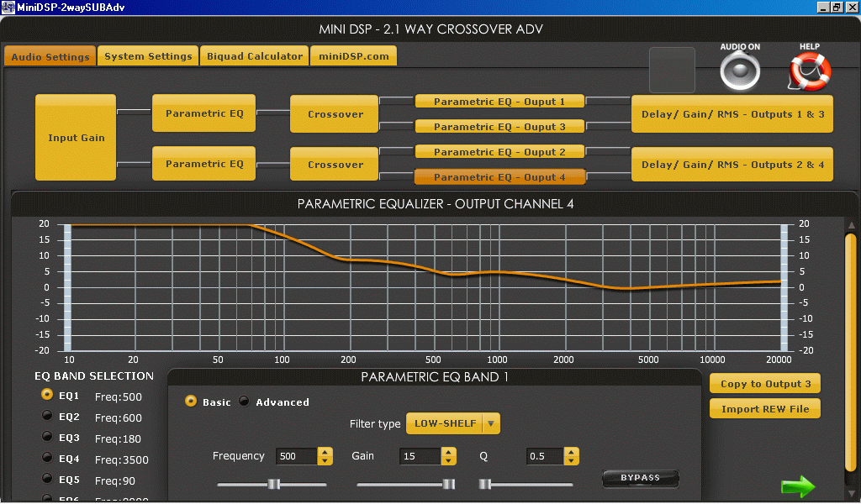861x504 pixels.
Task: Switch to the Audio Settings tab
Action: click(50, 56)
